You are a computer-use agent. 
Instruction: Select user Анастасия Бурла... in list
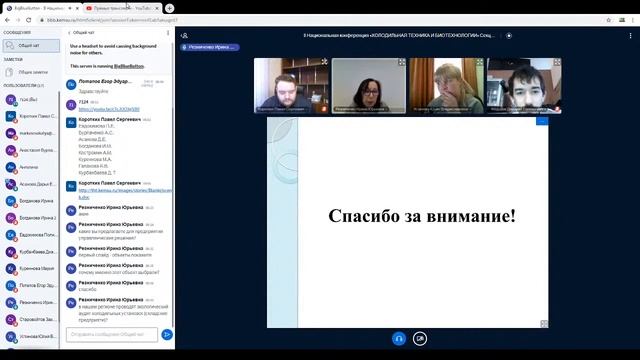[31, 150]
